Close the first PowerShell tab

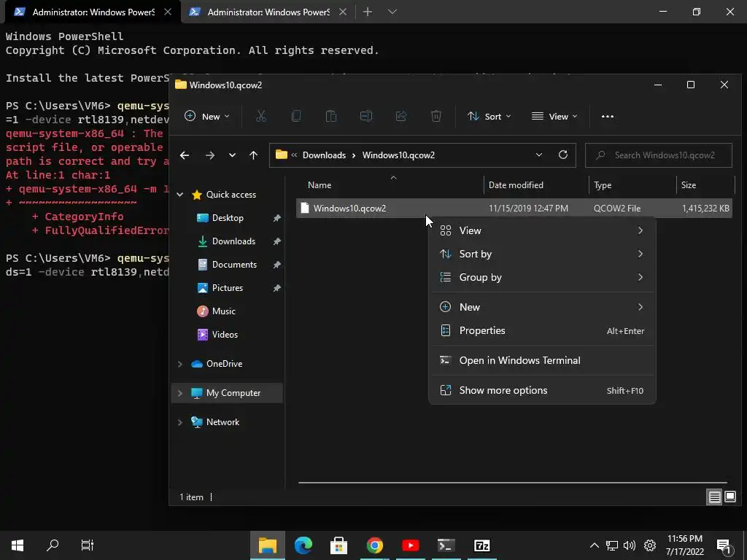[168, 12]
